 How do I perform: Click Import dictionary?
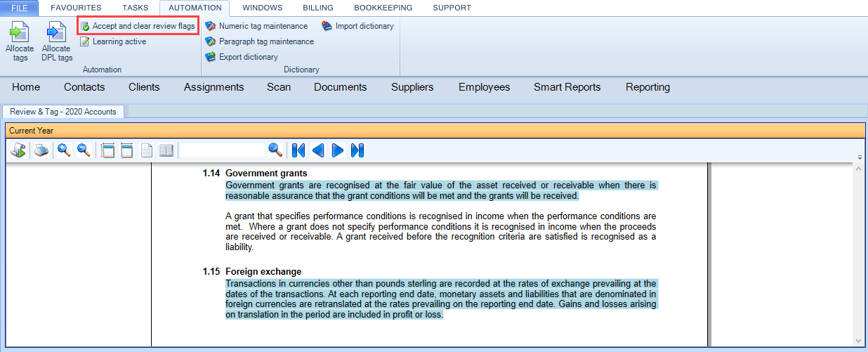pos(358,26)
